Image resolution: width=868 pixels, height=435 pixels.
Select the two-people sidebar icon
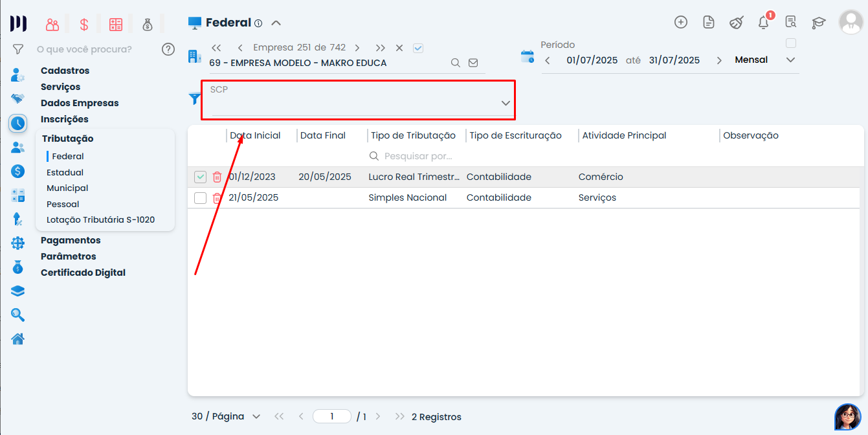click(x=17, y=147)
